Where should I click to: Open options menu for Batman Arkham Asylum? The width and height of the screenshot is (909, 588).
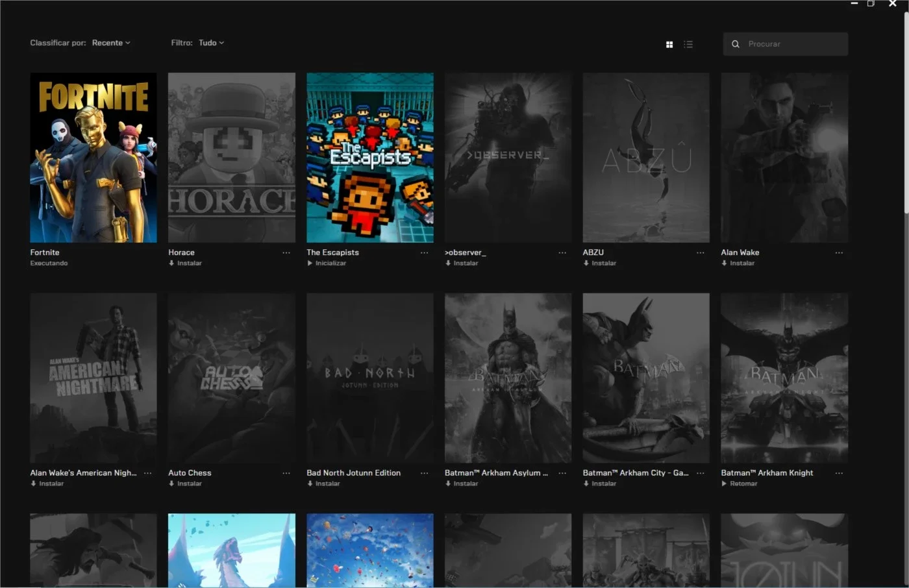(562, 473)
